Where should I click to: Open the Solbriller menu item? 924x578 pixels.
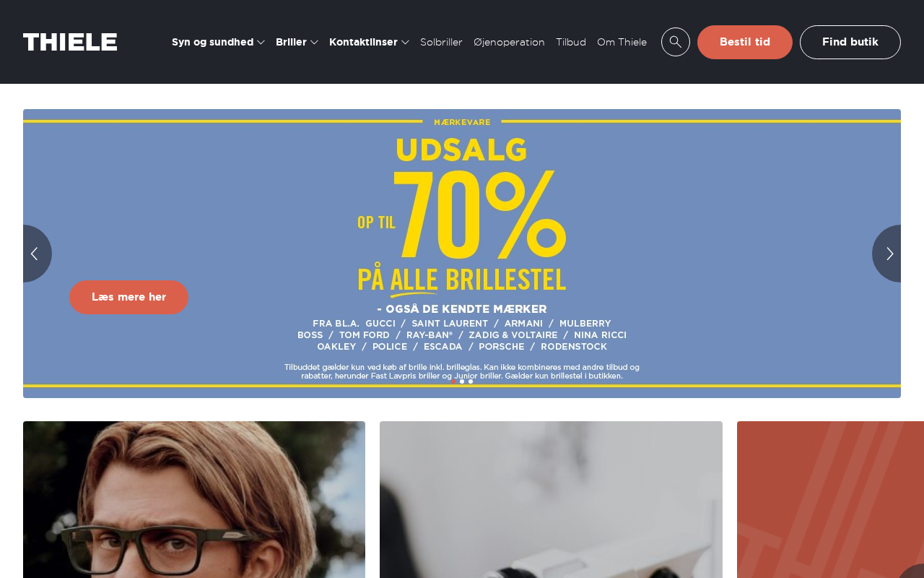pyautogui.click(x=441, y=42)
